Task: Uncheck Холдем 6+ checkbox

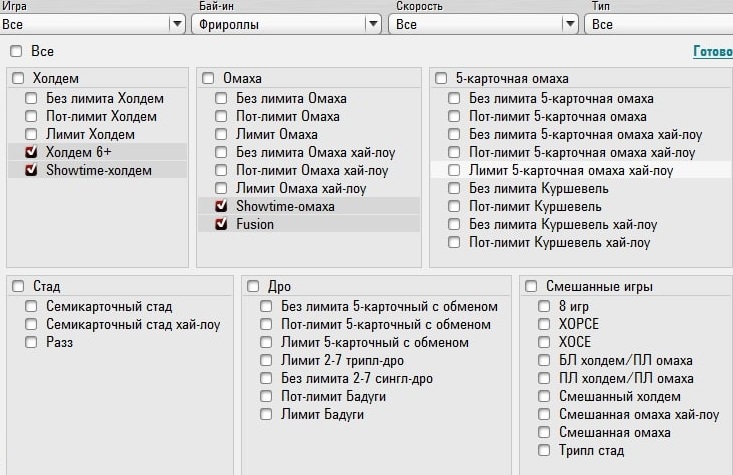Action: [x=32, y=152]
